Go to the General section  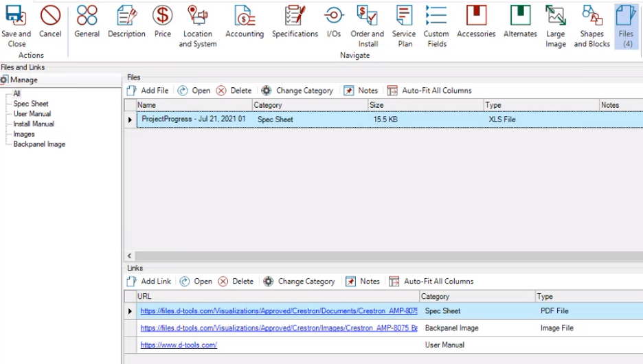point(87,22)
